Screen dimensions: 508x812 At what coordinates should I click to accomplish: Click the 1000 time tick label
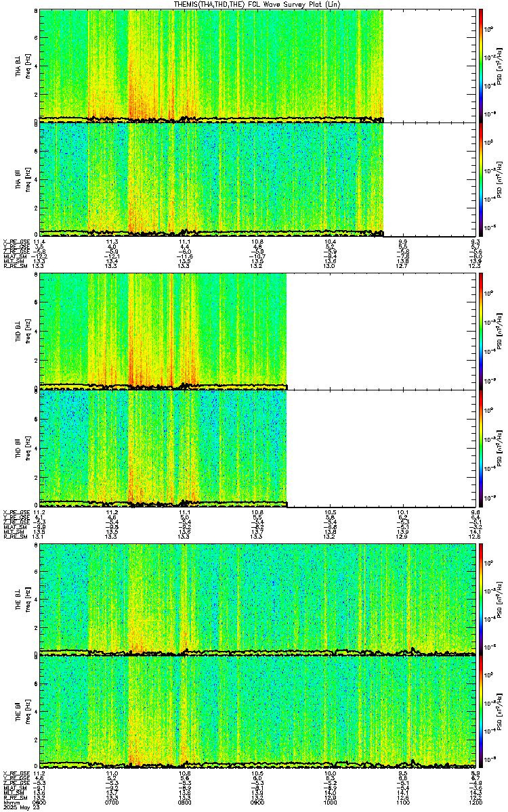329,801
